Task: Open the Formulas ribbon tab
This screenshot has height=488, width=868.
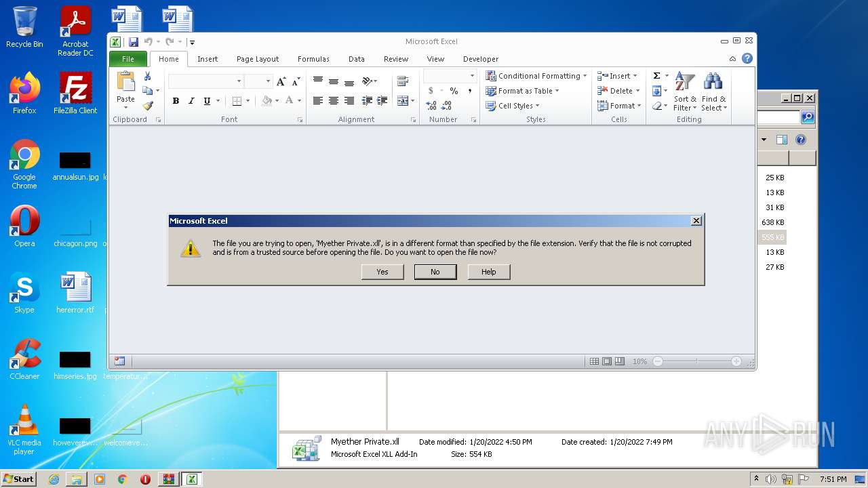Action: (x=313, y=59)
